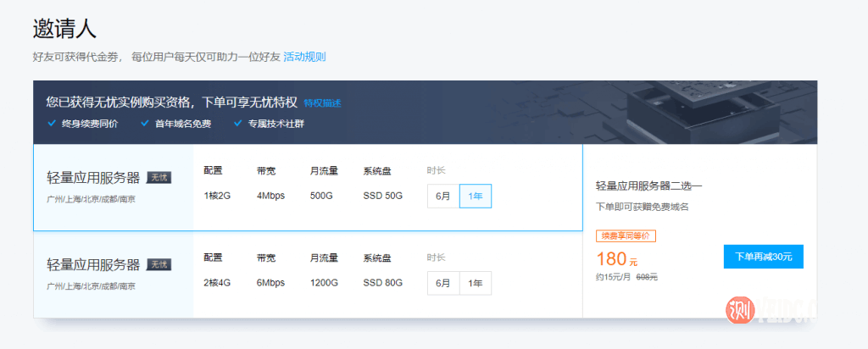
Task: Click the 专属技术社群 checkmark icon
Action: coord(238,124)
